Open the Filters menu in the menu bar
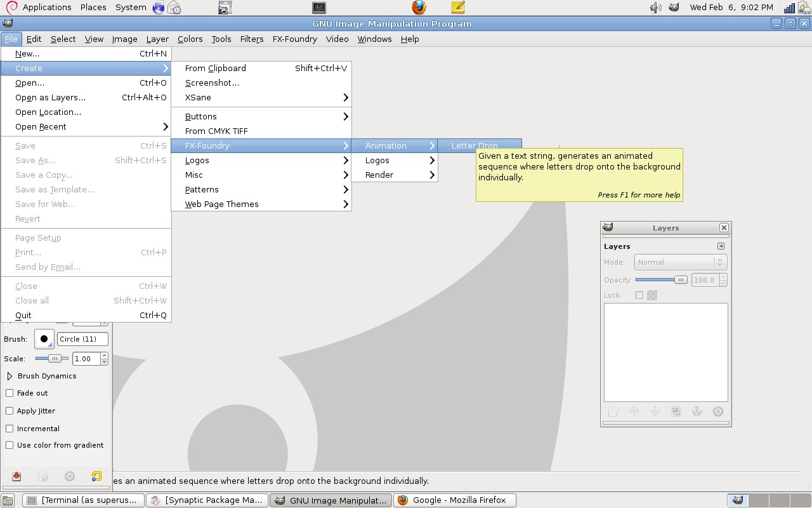 pyautogui.click(x=252, y=39)
